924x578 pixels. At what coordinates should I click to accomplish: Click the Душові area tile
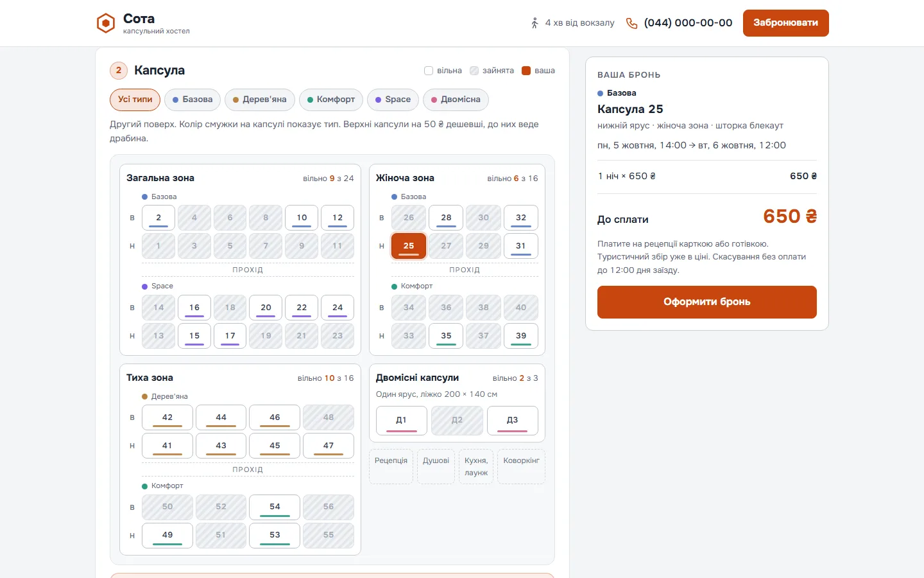pyautogui.click(x=436, y=466)
